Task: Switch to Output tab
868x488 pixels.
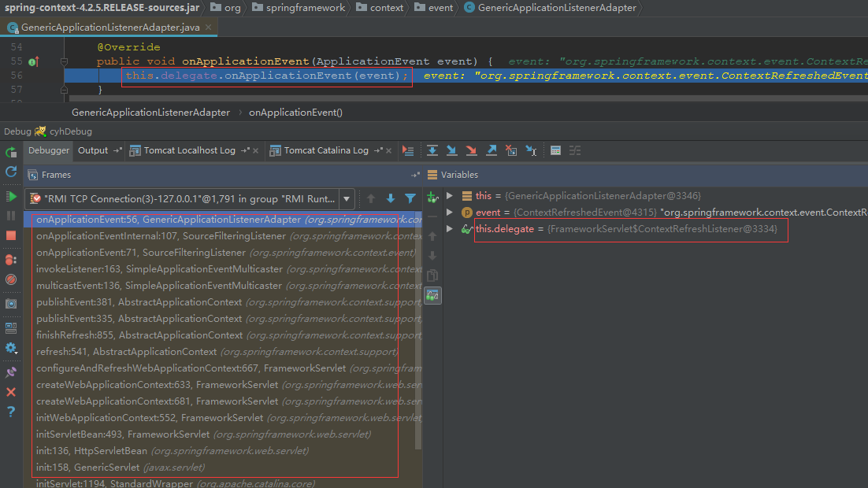Action: tap(93, 150)
